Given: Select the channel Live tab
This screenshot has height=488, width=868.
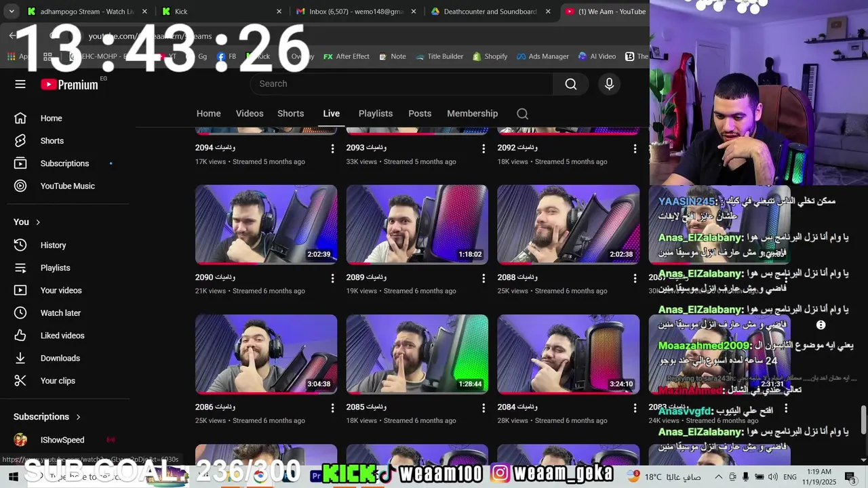Looking at the screenshot, I should pos(332,114).
